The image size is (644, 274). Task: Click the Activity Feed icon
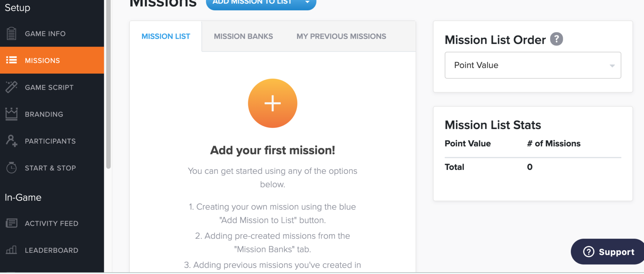(x=11, y=223)
